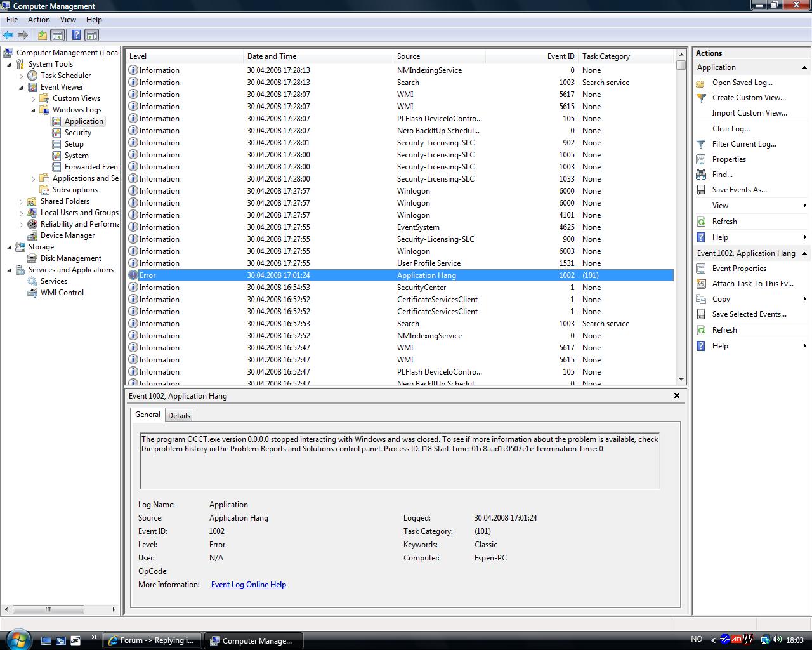Click the Task Scheduler clock icon
The width and height of the screenshot is (812, 650).
click(32, 76)
